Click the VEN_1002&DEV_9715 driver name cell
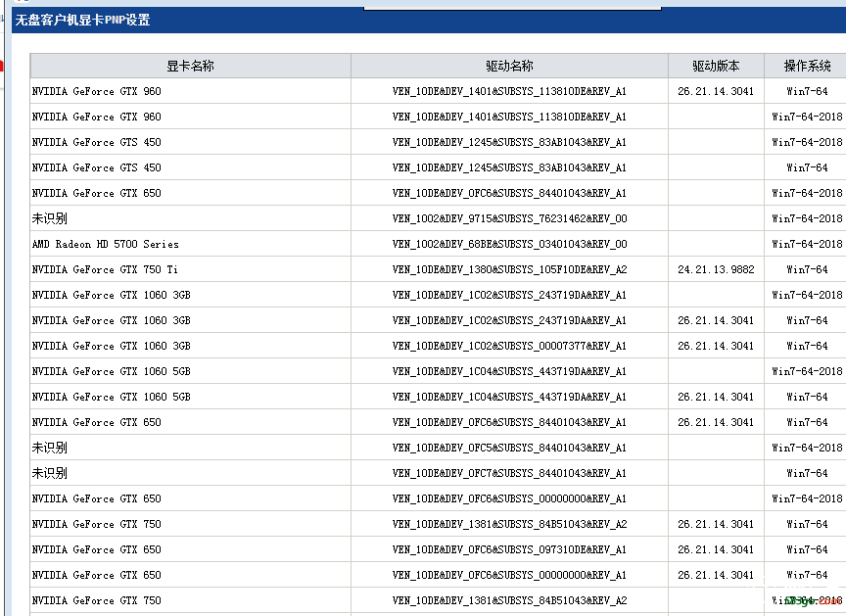Image resolution: width=846 pixels, height=616 pixels. click(509, 218)
